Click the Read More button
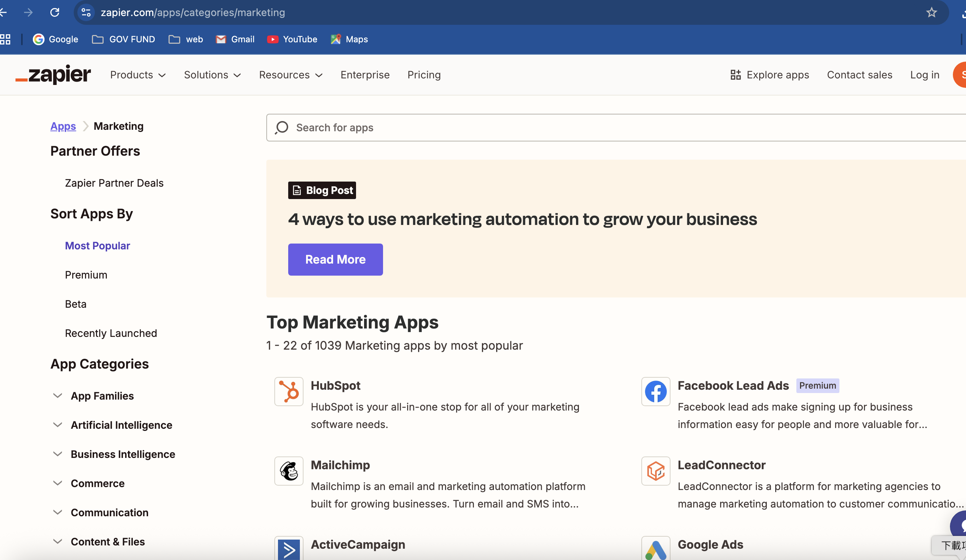966x560 pixels. pos(335,259)
